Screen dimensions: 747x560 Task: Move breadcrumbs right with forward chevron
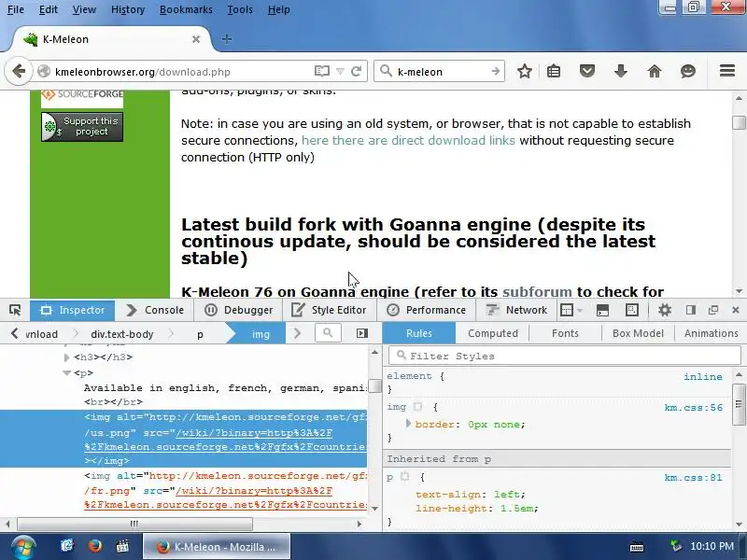pyautogui.click(x=297, y=333)
